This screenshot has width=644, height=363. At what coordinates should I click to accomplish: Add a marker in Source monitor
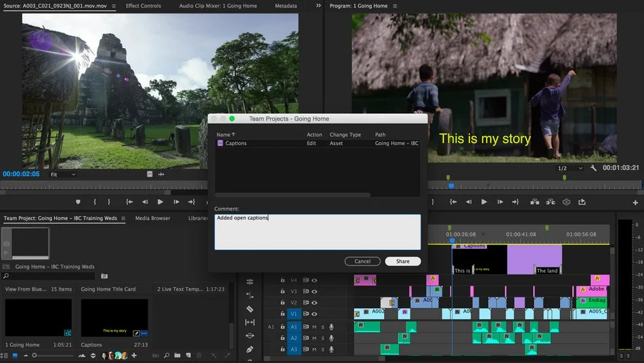coord(78,202)
